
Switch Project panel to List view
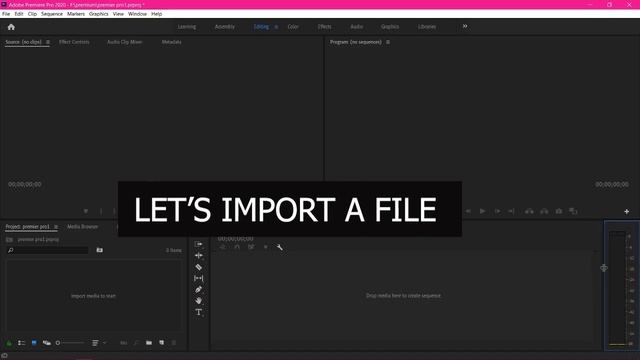click(21, 343)
